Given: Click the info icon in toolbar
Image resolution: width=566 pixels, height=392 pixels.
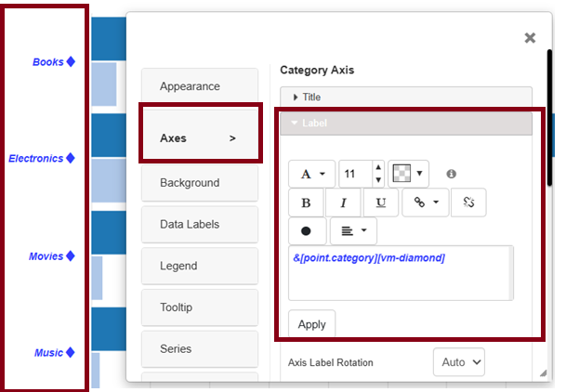Looking at the screenshot, I should click(452, 174).
